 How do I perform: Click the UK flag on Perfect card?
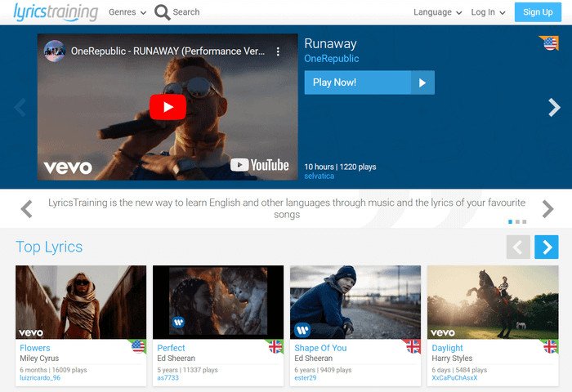coord(275,346)
